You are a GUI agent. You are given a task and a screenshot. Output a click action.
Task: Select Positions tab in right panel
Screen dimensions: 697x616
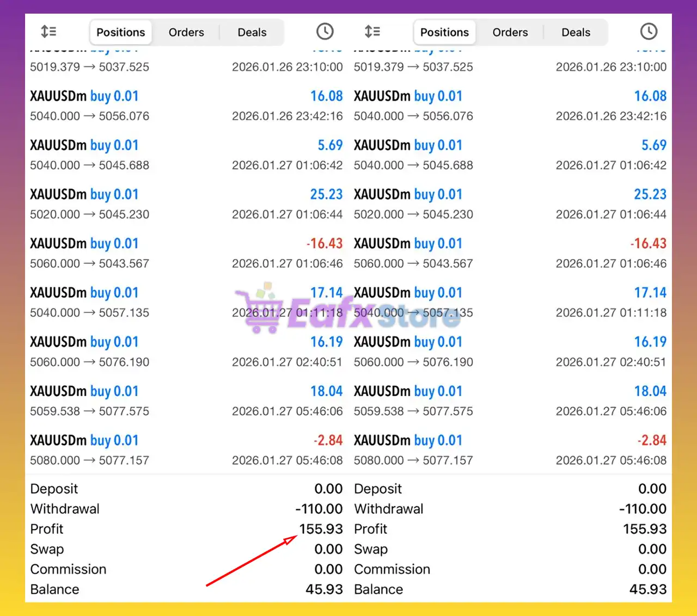[x=444, y=33]
